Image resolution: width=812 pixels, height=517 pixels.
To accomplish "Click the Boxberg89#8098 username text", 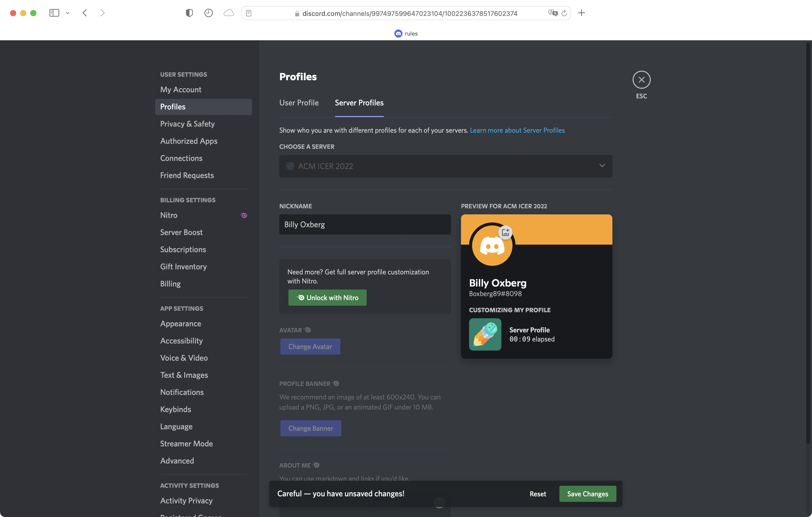I will [x=495, y=294].
